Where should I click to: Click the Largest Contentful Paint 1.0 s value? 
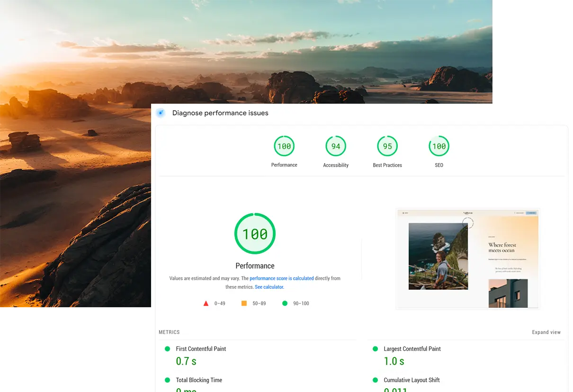pos(394,361)
